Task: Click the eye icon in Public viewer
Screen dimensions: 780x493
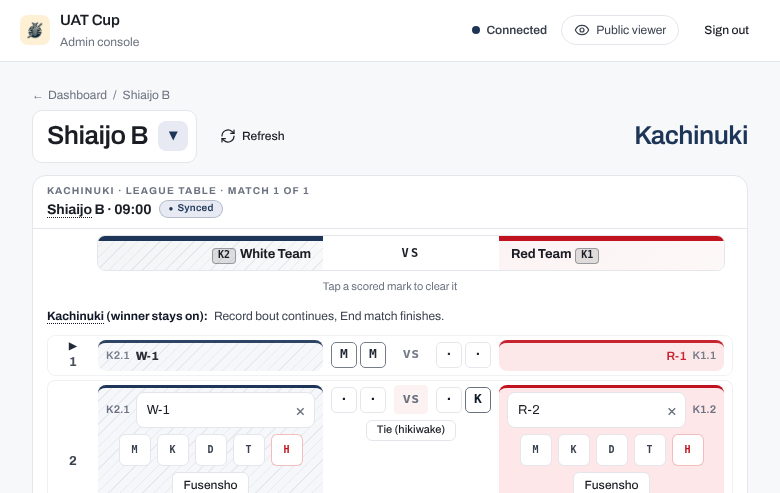Action: (x=582, y=30)
